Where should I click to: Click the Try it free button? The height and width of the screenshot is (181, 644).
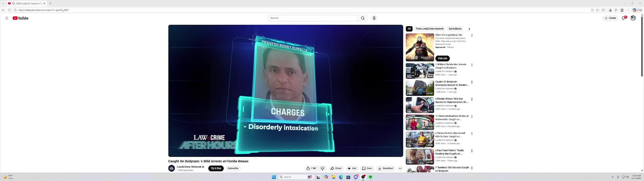[x=216, y=168]
